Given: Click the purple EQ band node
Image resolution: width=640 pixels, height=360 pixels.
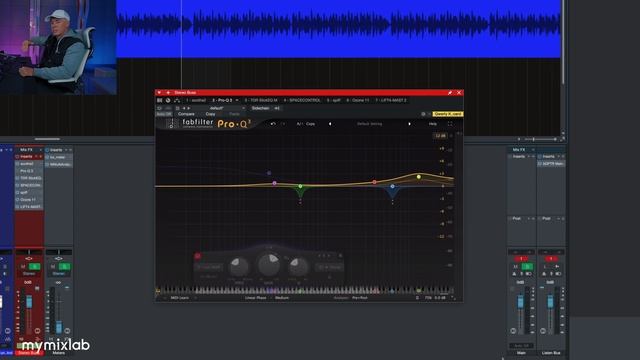Looking at the screenshot, I should tap(275, 183).
